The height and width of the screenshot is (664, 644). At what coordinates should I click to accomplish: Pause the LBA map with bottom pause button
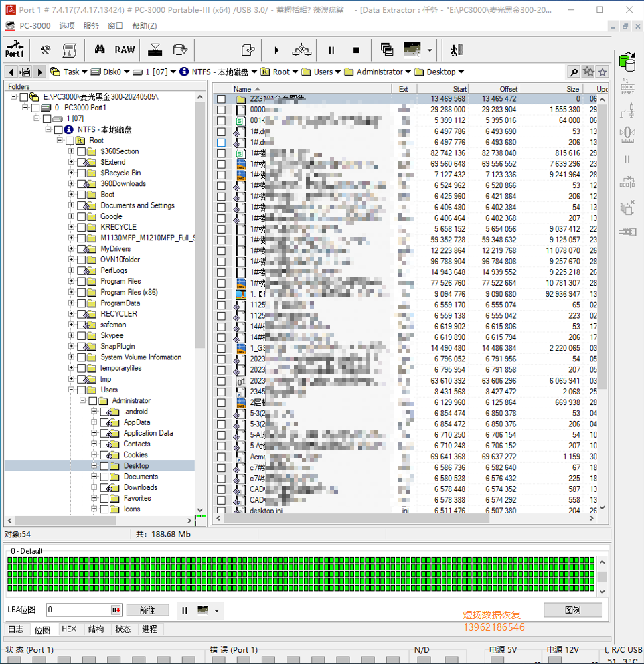(185, 610)
